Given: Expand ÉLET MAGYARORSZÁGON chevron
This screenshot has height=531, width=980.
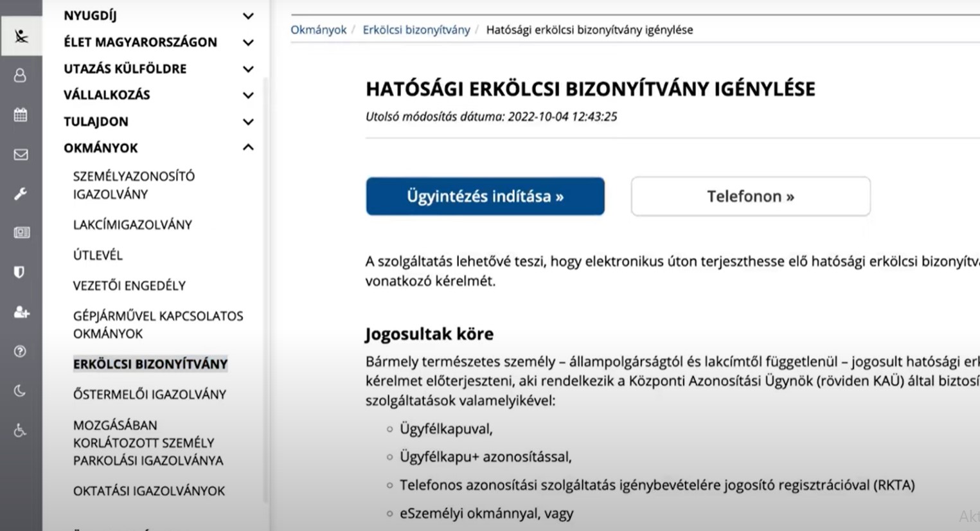Looking at the screenshot, I should tap(248, 42).
